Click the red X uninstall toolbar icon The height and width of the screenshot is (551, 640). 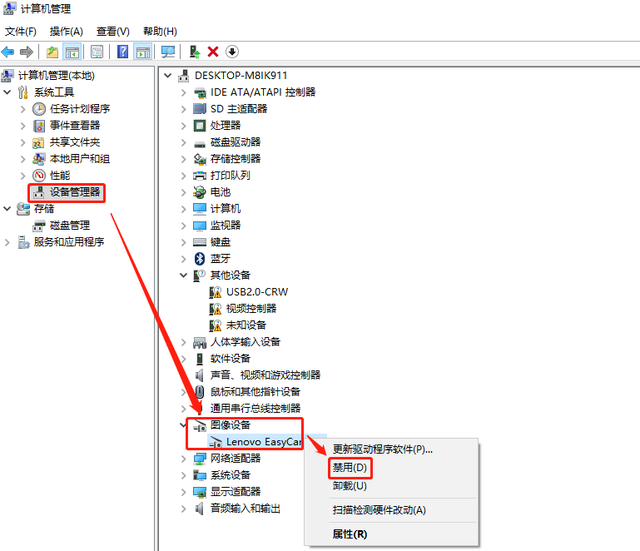(x=213, y=52)
